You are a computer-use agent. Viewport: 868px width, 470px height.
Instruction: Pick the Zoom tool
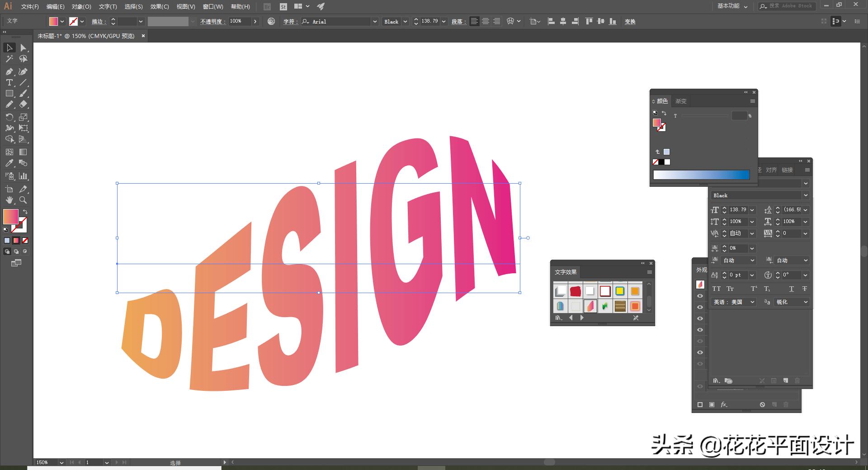click(x=23, y=200)
